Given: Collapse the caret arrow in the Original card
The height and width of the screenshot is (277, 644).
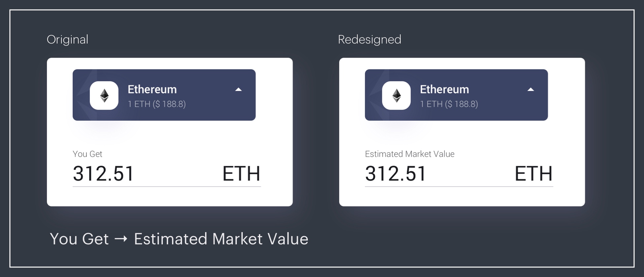Looking at the screenshot, I should pos(238,89).
